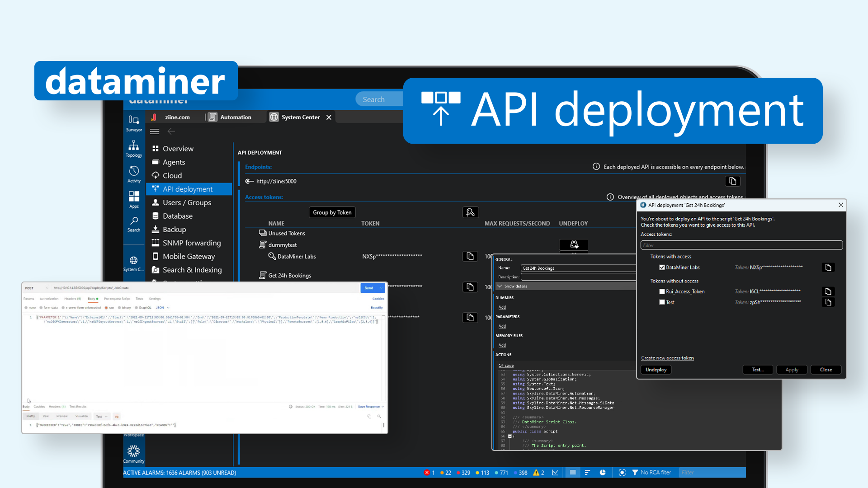Image resolution: width=868 pixels, height=488 pixels.
Task: Check the Test token checkbox
Action: pos(662,302)
